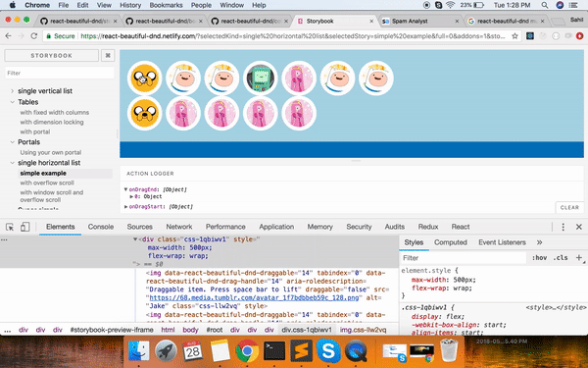Open the Event Listeners tab

click(x=502, y=242)
